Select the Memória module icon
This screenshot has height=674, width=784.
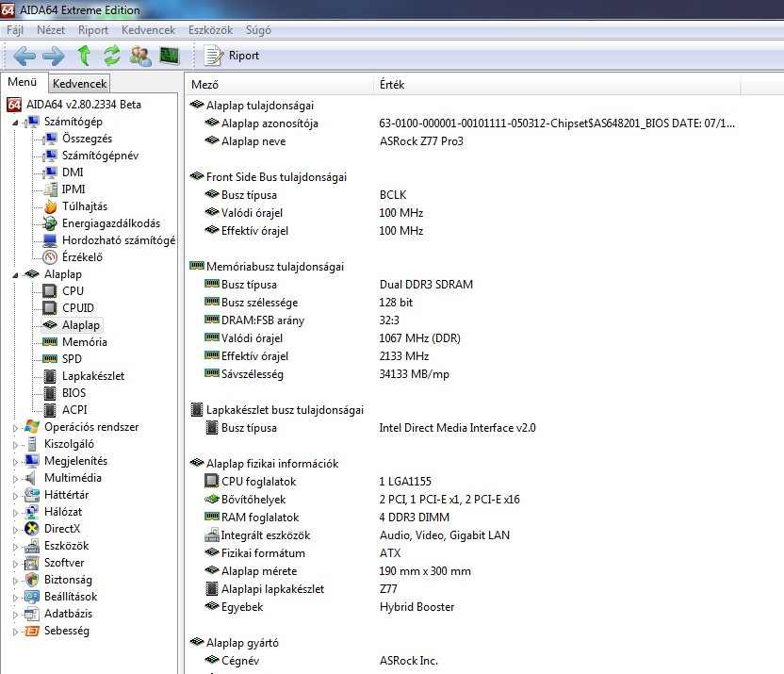point(50,342)
